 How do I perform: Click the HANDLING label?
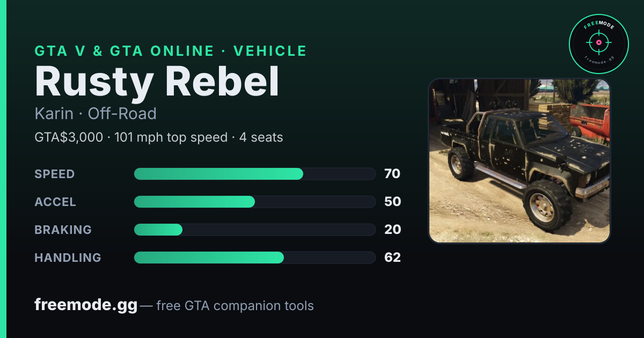[68, 258]
